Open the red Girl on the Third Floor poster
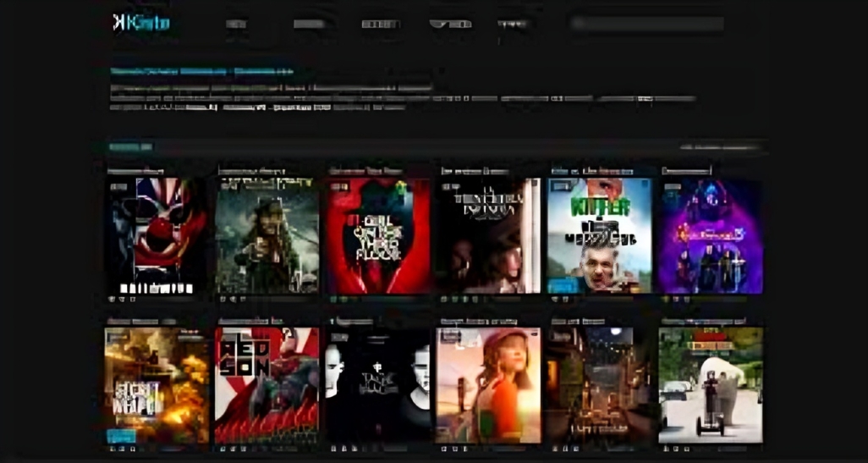 378,235
